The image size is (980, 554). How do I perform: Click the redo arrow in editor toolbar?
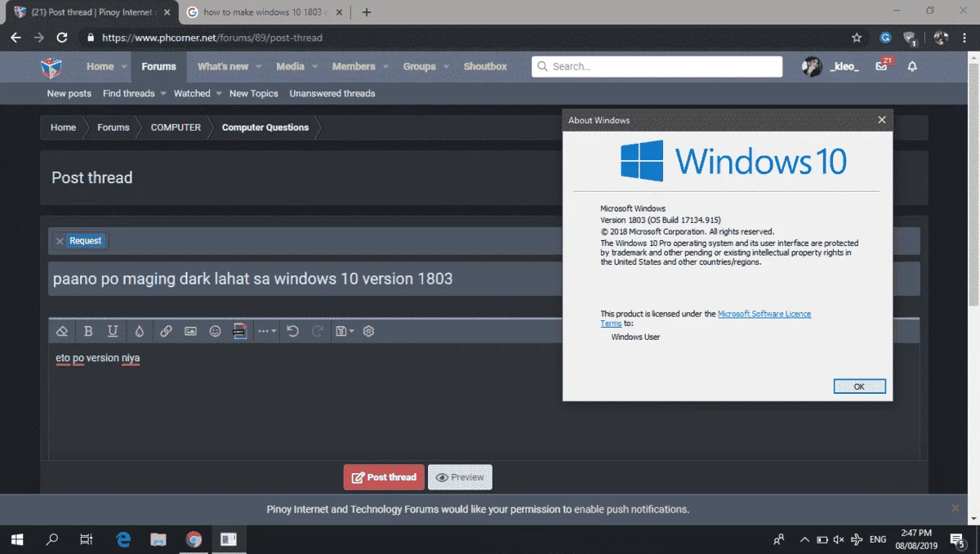point(318,331)
